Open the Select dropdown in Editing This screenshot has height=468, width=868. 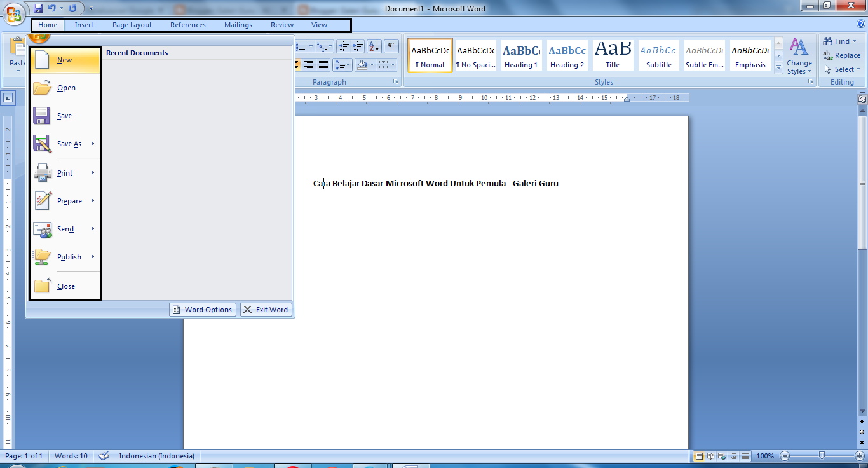(x=843, y=69)
